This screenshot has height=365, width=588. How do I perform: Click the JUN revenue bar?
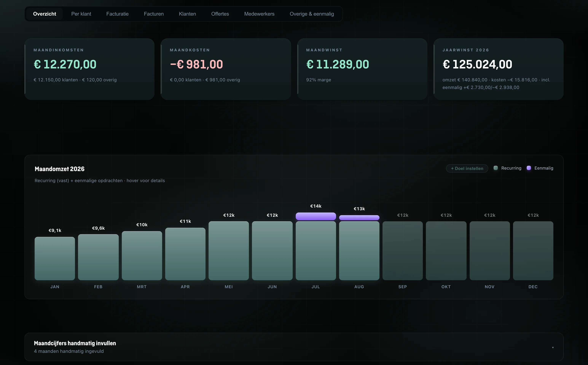coord(272,251)
